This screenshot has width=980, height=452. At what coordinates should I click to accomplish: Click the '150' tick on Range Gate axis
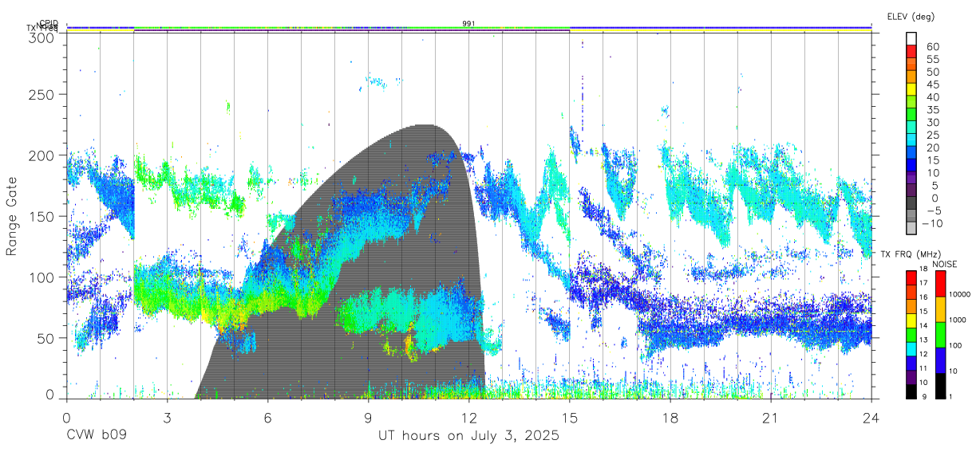(x=41, y=216)
